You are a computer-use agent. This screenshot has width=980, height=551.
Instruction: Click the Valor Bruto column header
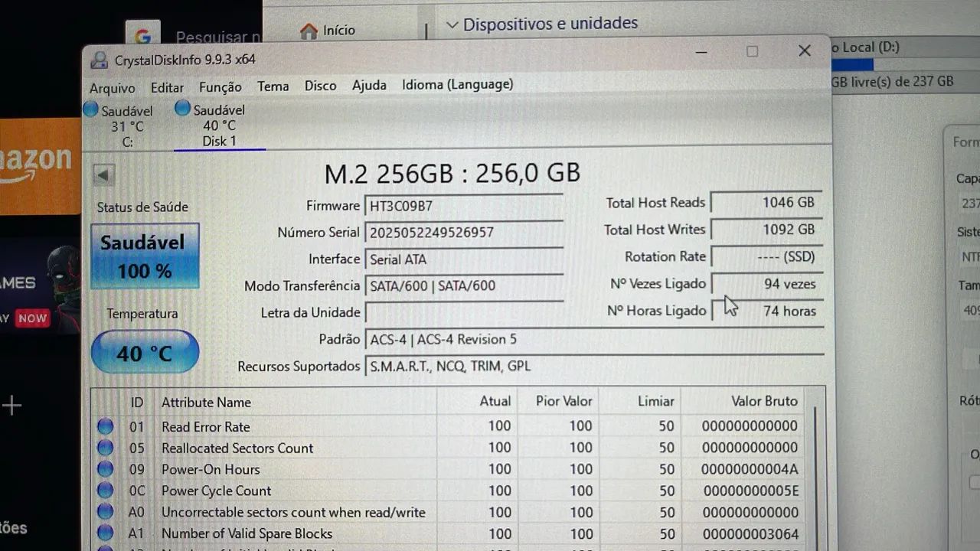tap(764, 401)
